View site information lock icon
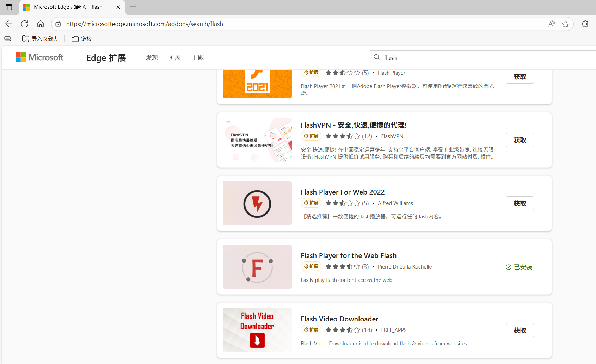Screen dimensions: 596x364 59,24
